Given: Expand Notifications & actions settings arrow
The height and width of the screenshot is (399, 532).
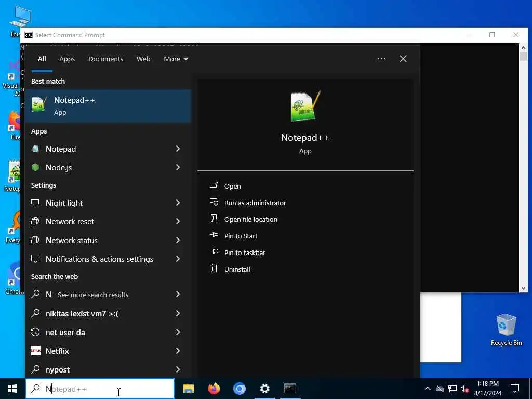Looking at the screenshot, I should pyautogui.click(x=178, y=259).
